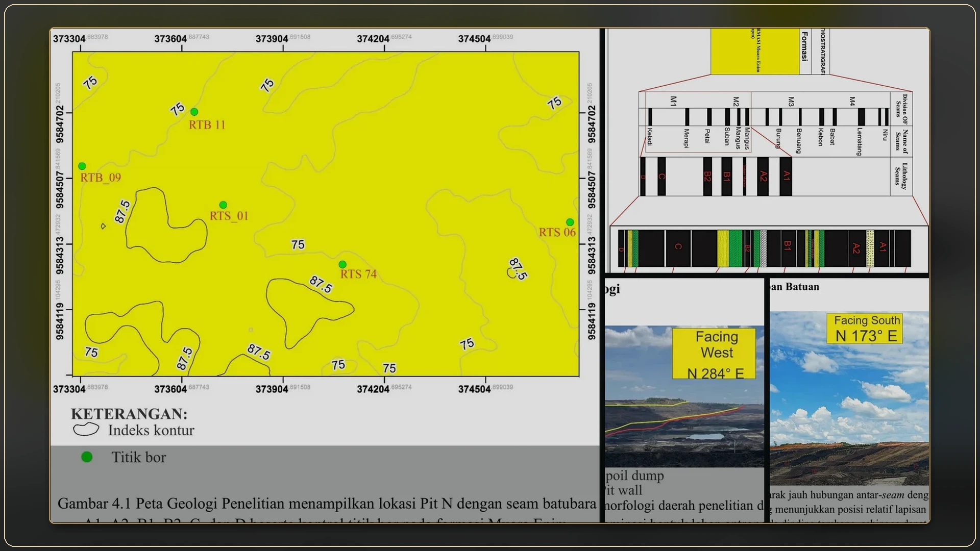Select the 'Division OF Seams' row header
980x551 pixels.
point(901,109)
